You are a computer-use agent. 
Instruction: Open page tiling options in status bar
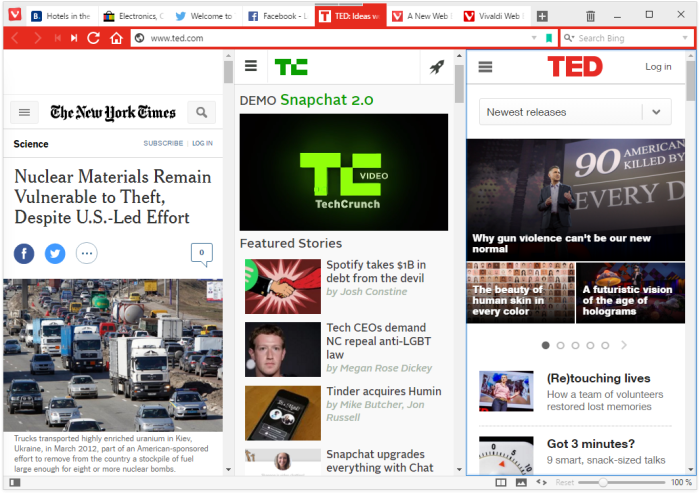pyautogui.click(x=501, y=482)
